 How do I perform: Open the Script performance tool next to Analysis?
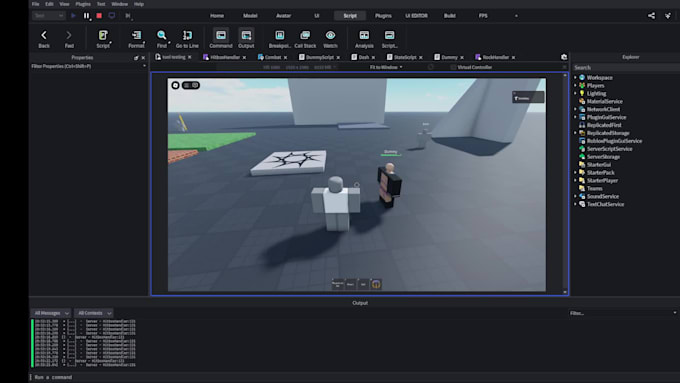click(x=389, y=39)
